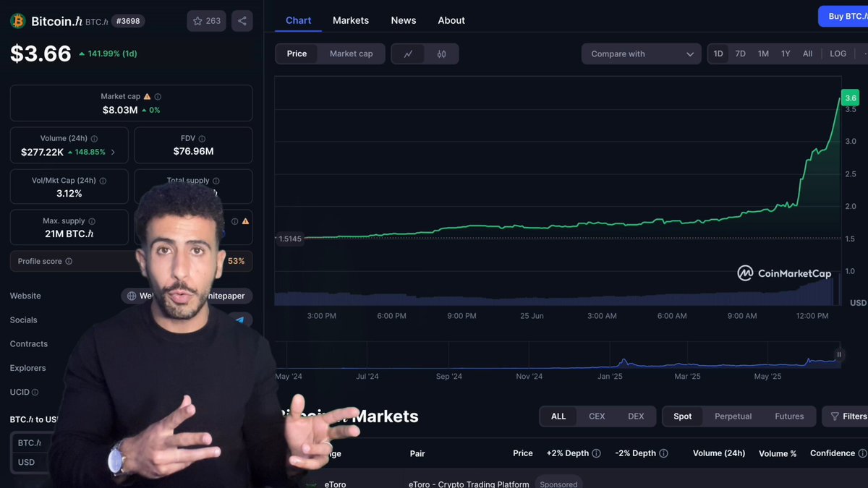Click the Explorers row label
Viewport: 868px width, 488px height.
(x=28, y=368)
